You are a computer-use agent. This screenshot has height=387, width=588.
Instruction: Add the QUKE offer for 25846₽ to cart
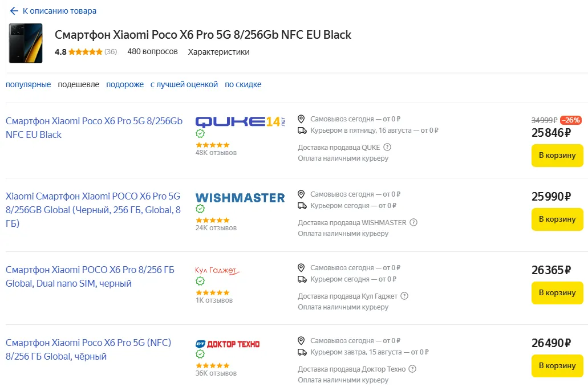tap(557, 155)
